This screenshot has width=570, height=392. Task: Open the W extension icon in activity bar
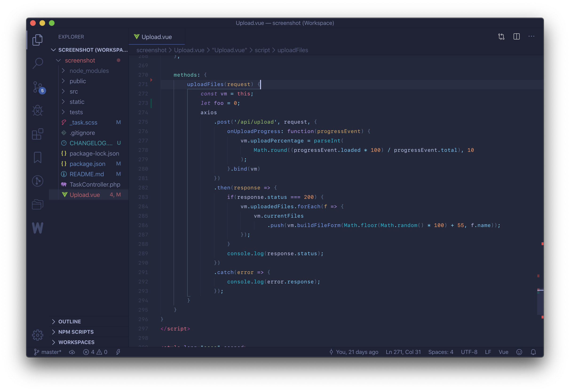pyautogui.click(x=38, y=228)
